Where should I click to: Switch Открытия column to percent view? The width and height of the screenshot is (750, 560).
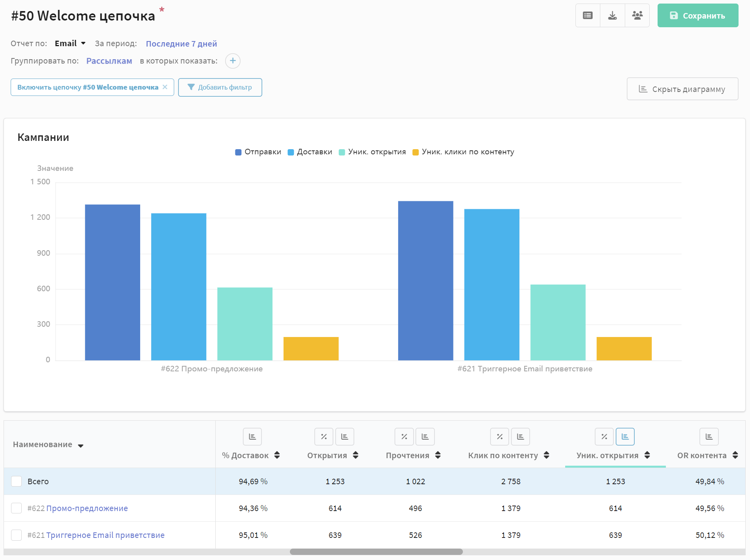(x=324, y=436)
